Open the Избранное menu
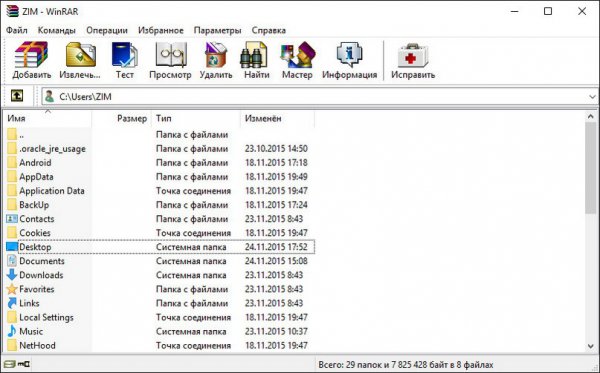Screen dimensions: 600x373 (x=161, y=30)
